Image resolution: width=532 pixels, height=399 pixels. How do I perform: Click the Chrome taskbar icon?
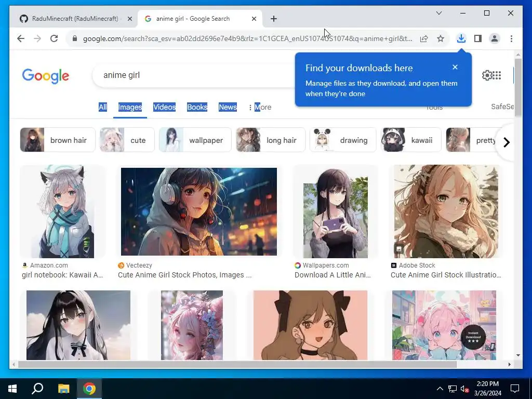(x=89, y=389)
